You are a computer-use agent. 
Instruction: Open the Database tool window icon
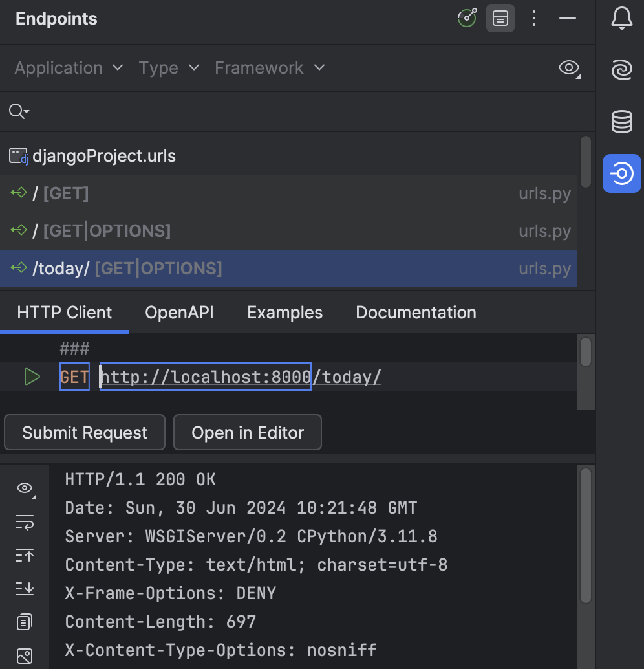(x=621, y=122)
